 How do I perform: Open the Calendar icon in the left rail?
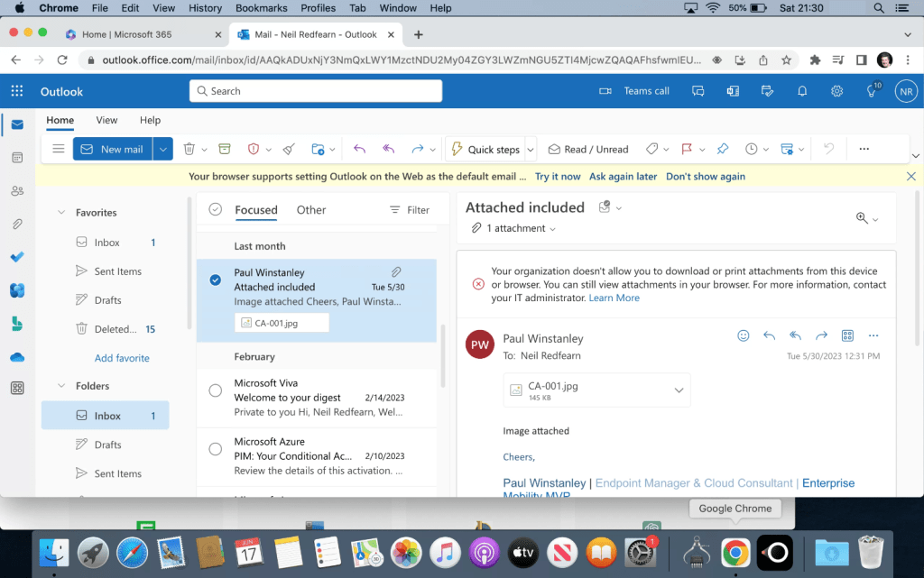pos(17,158)
